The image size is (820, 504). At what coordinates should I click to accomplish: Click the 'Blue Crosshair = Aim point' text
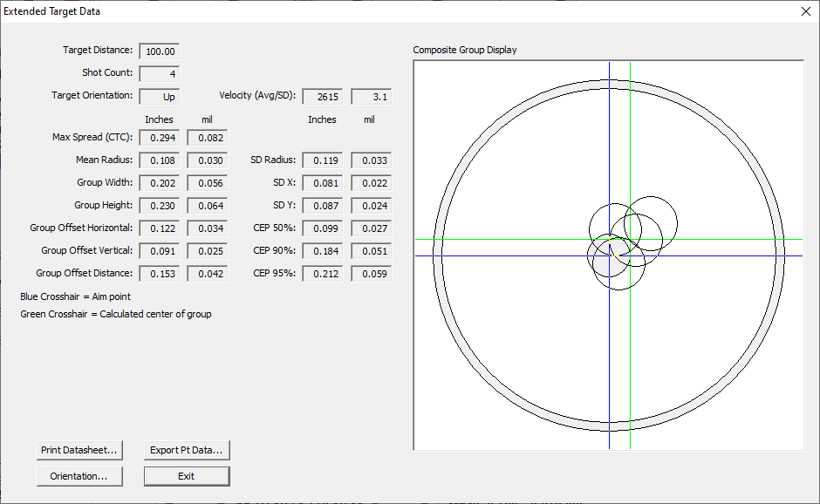[x=75, y=296]
